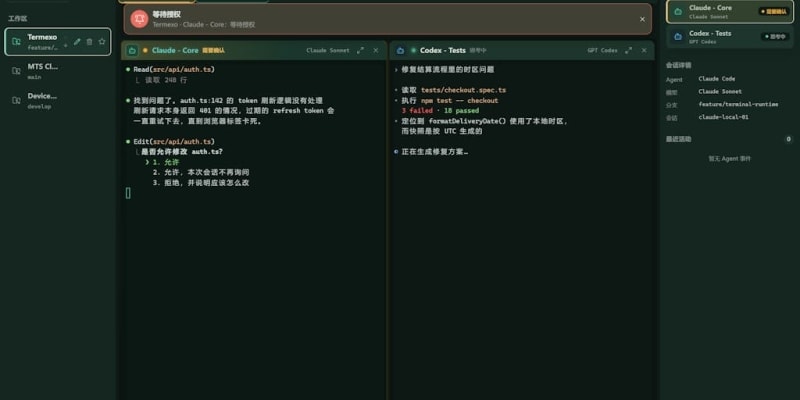Click the Codex - Tests pane agent icon
Image resolution: width=800 pixels, height=400 pixels.
pos(401,51)
